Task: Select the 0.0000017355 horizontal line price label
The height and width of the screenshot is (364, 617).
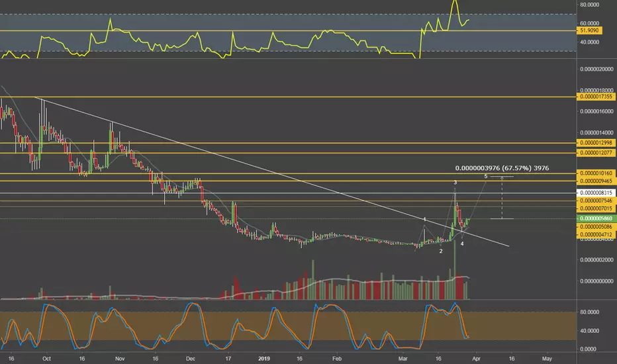Action: pyautogui.click(x=596, y=97)
